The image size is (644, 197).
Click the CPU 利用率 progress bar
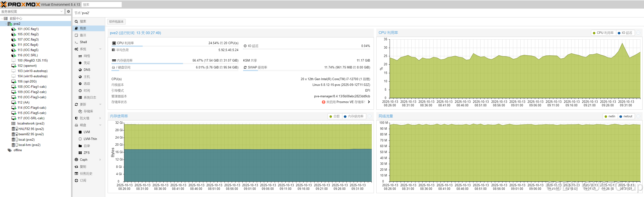175,46
